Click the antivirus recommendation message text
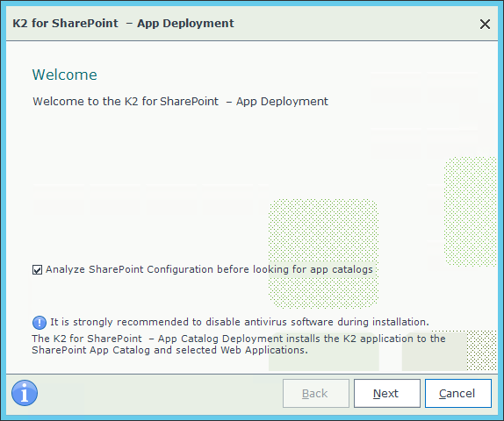 pyautogui.click(x=240, y=322)
